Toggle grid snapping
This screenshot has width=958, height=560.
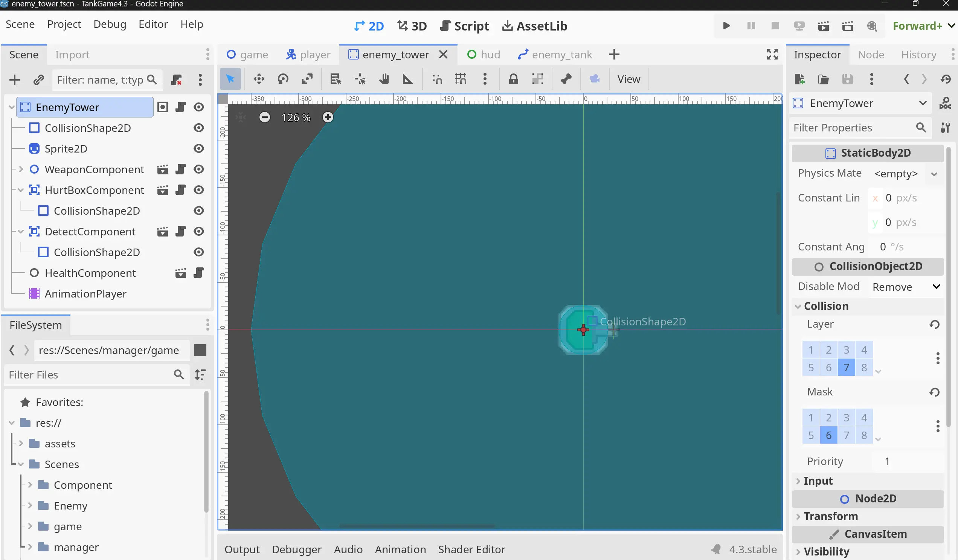(x=461, y=79)
